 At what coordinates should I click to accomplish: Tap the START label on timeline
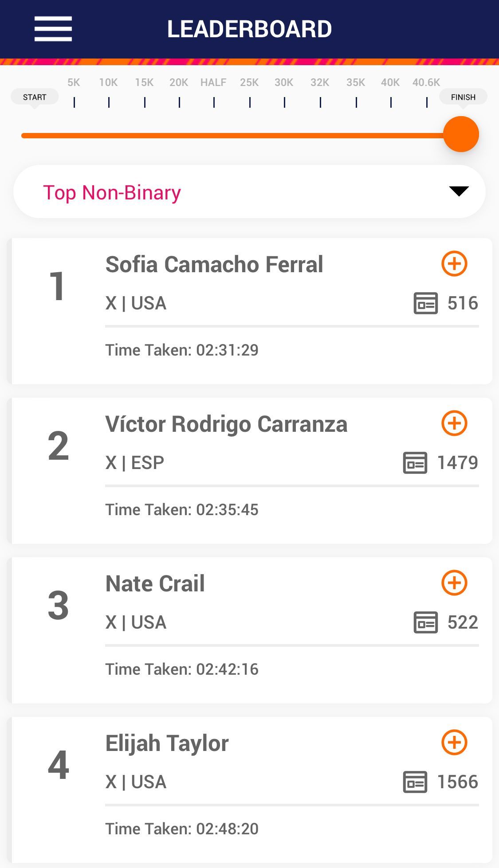pyautogui.click(x=35, y=97)
